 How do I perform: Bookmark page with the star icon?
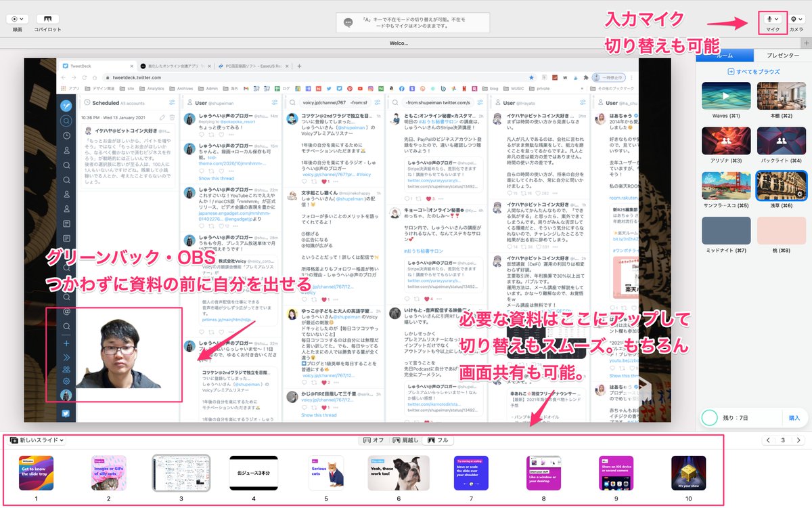[531, 77]
